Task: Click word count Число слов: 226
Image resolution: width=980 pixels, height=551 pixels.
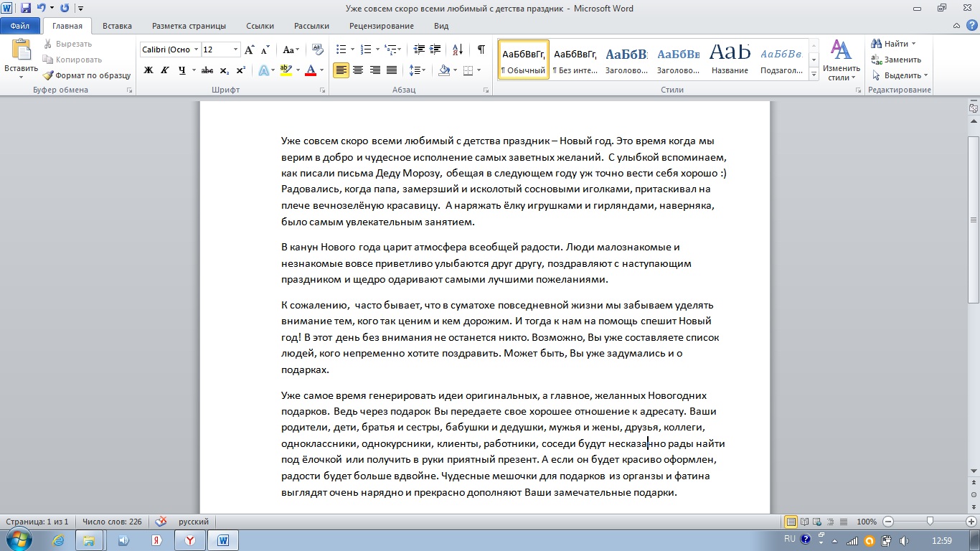Action: click(112, 522)
